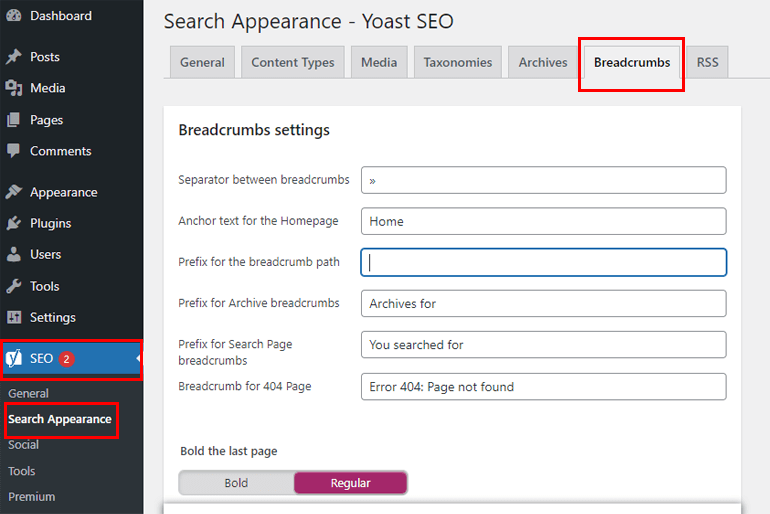
Task: Edit the Prefix for Archive breadcrumbs field
Action: [x=544, y=303]
